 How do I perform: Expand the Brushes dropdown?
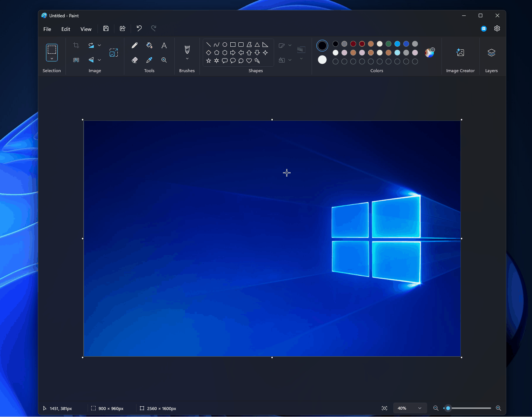click(x=187, y=58)
